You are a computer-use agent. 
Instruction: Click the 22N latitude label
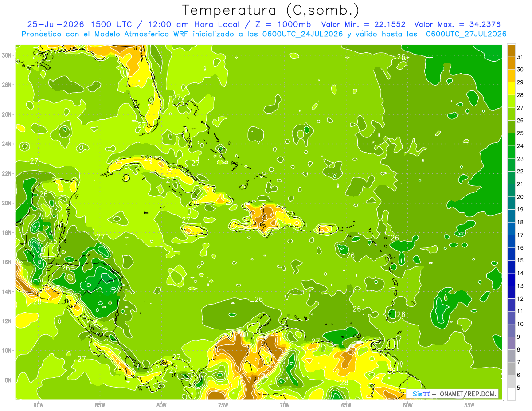[x=8, y=173]
